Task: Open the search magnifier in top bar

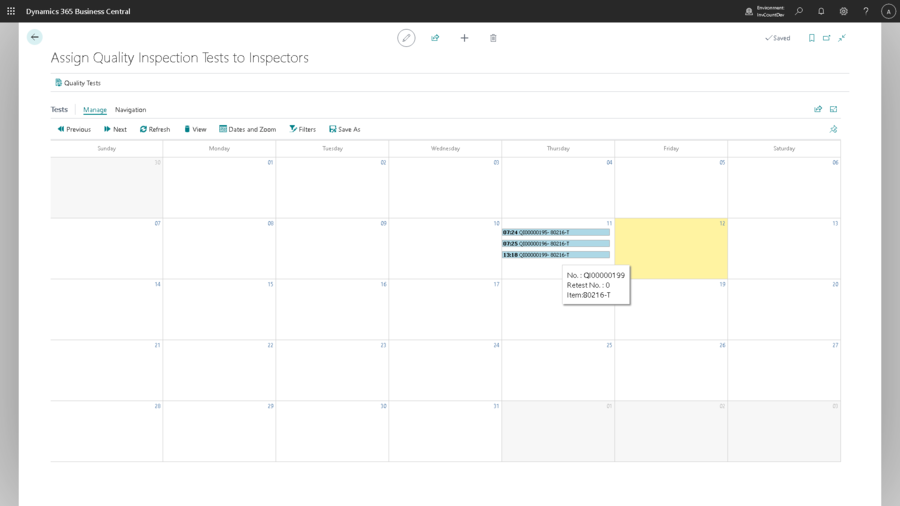Action: 799,11
